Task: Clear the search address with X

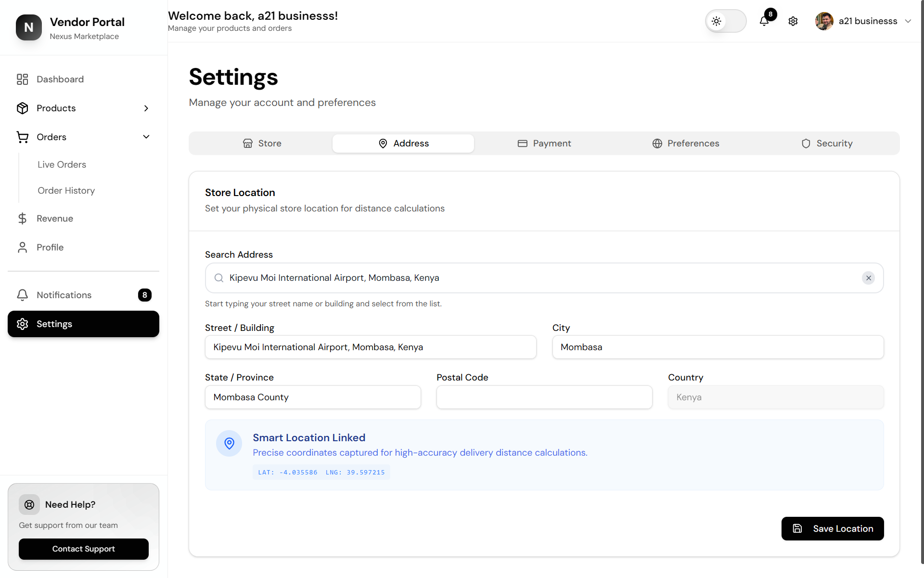Action: click(869, 278)
